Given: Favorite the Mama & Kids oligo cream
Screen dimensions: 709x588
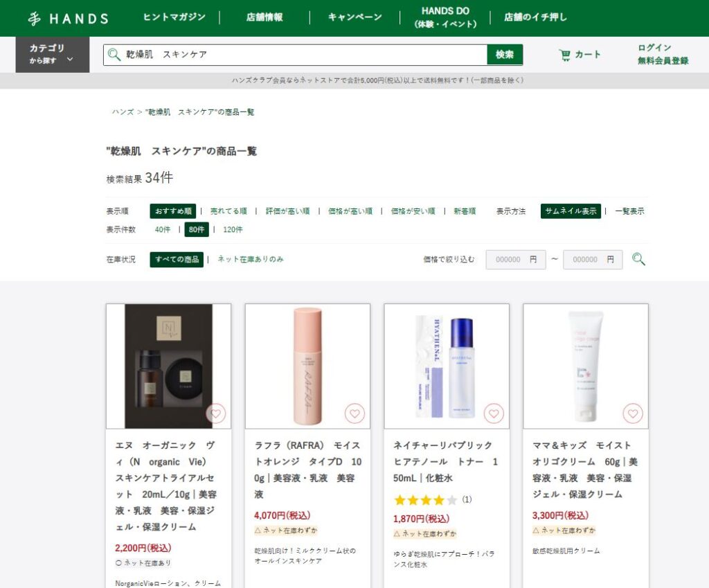Looking at the screenshot, I should [x=633, y=413].
